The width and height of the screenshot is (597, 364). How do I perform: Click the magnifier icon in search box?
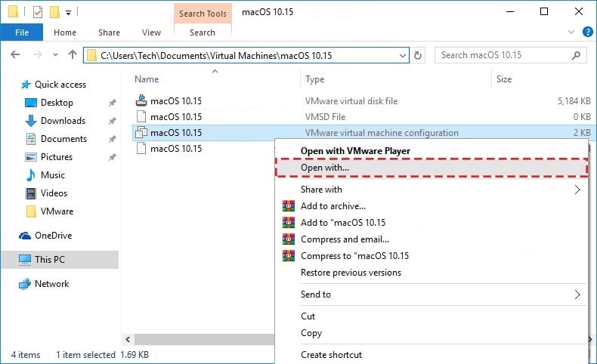[x=576, y=56]
